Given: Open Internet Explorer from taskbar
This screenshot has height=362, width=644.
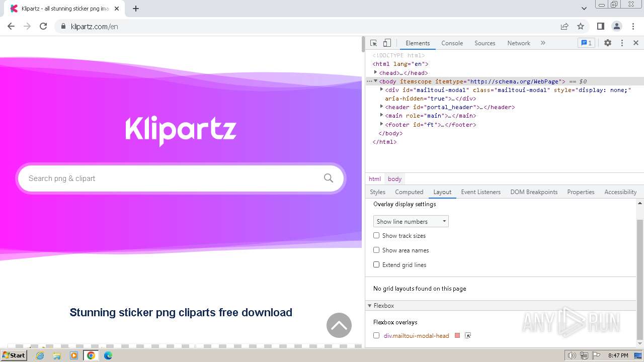Looking at the screenshot, I should (x=40, y=355).
